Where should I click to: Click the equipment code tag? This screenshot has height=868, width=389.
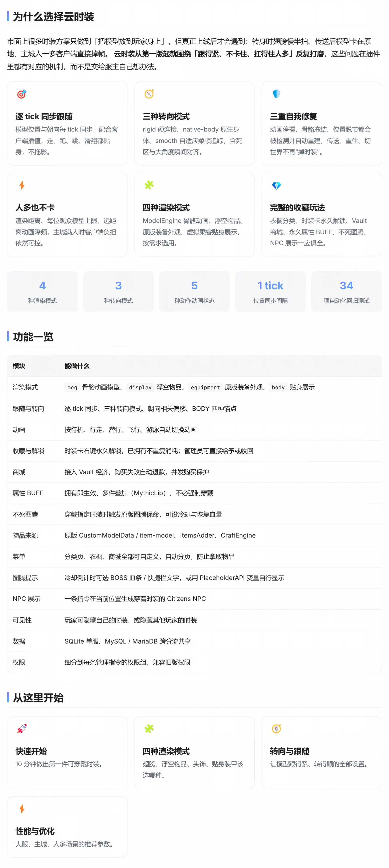(205, 387)
